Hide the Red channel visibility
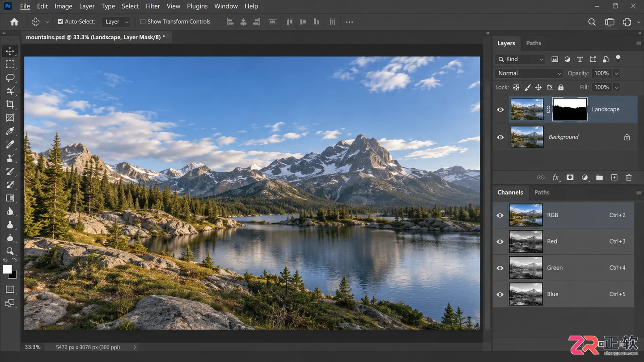This screenshot has height=362, width=644. (500, 242)
